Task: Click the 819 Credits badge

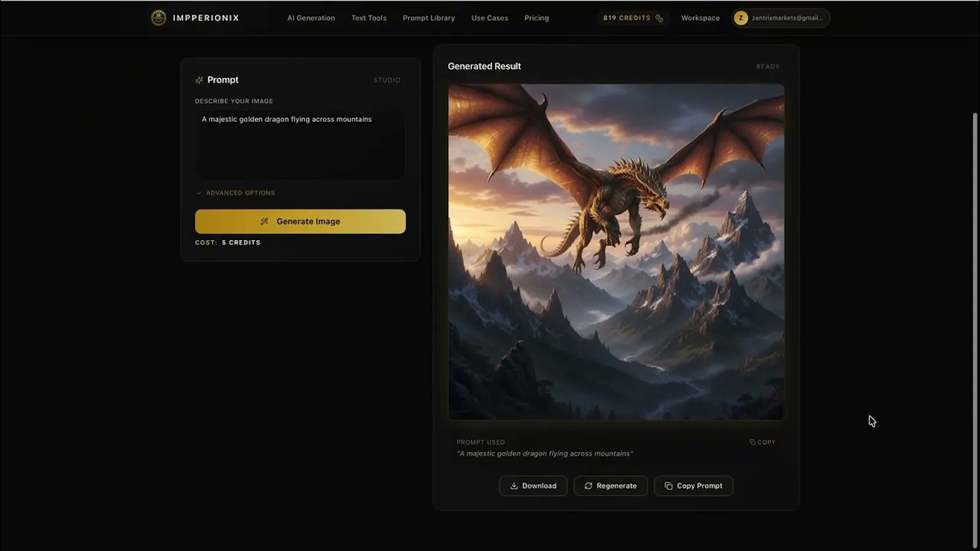Action: point(633,18)
